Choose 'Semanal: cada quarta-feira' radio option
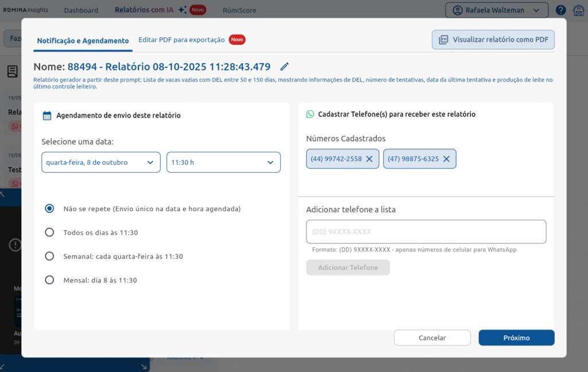588x372 pixels. coord(50,256)
